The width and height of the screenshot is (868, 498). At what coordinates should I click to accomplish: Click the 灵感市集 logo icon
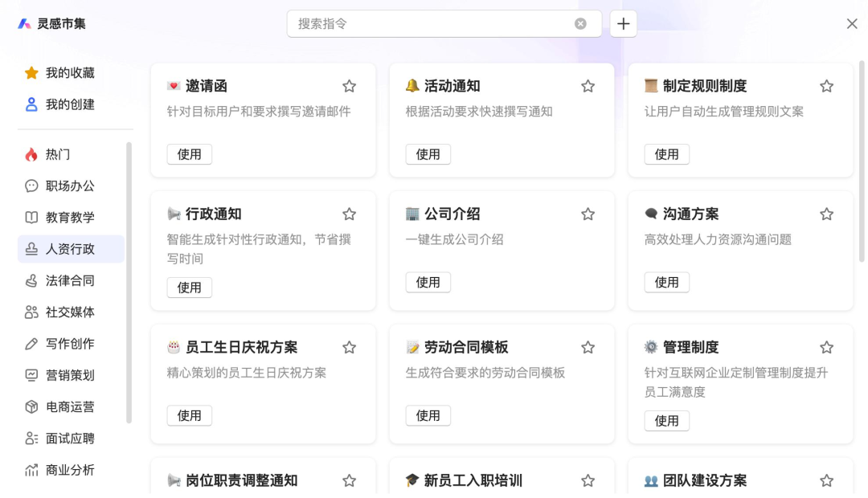coord(24,24)
